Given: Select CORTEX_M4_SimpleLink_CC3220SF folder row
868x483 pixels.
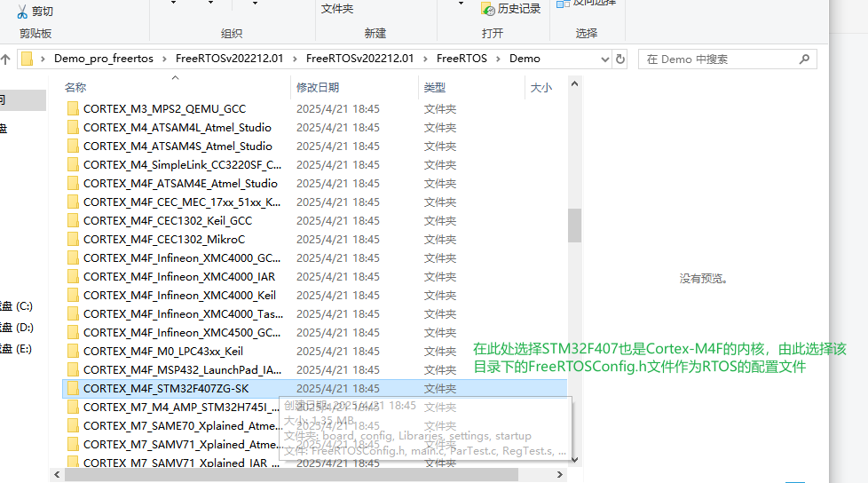Looking at the screenshot, I should click(314, 164).
